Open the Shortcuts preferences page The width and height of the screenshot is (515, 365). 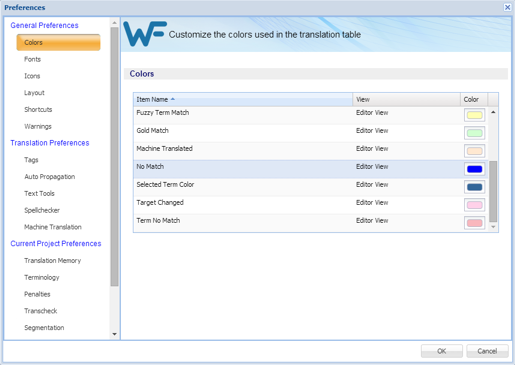(x=38, y=110)
